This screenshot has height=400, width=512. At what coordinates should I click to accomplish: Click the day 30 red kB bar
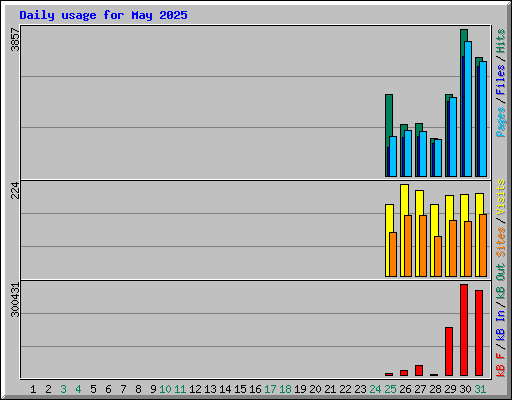pyautogui.click(x=464, y=330)
